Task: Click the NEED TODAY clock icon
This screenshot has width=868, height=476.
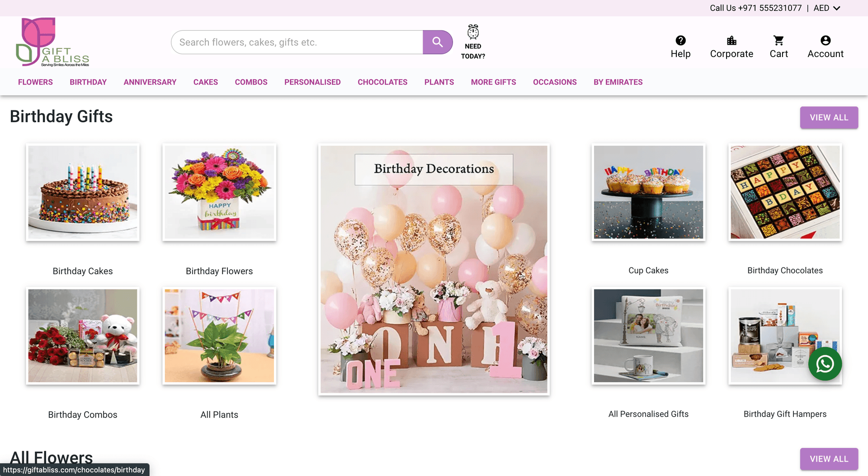Action: point(473,32)
